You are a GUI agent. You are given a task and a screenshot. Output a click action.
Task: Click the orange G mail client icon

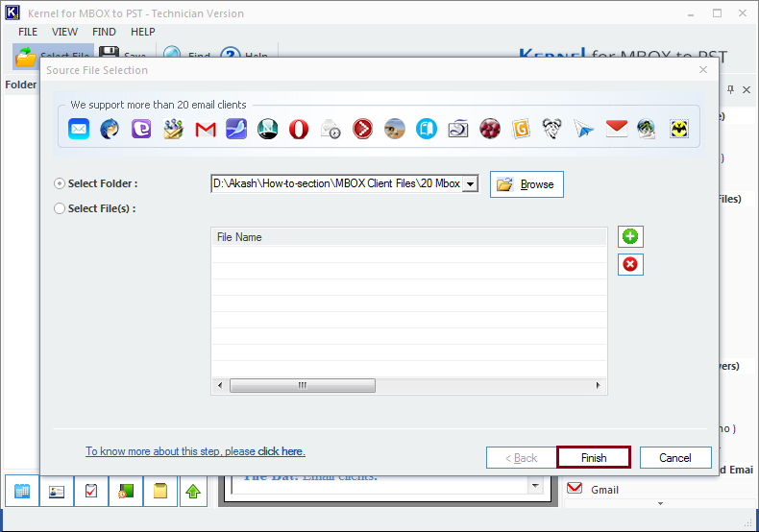[522, 129]
